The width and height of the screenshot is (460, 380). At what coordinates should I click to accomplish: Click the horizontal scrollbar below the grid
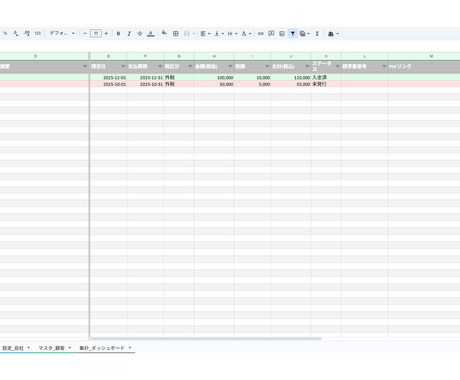click(x=206, y=339)
